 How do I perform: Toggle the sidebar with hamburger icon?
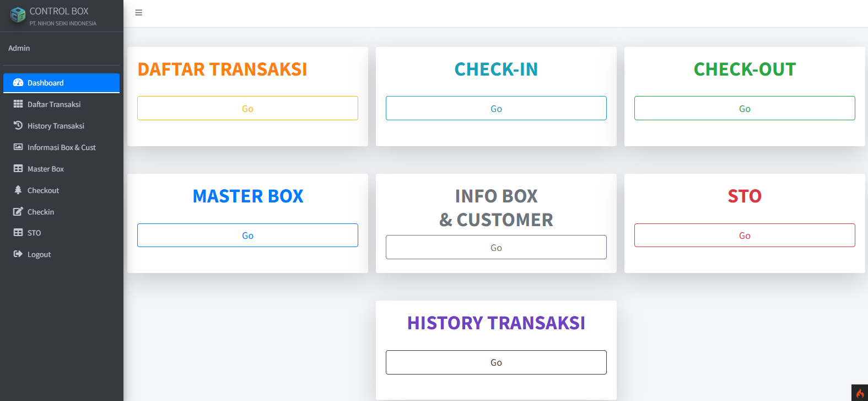(x=139, y=13)
